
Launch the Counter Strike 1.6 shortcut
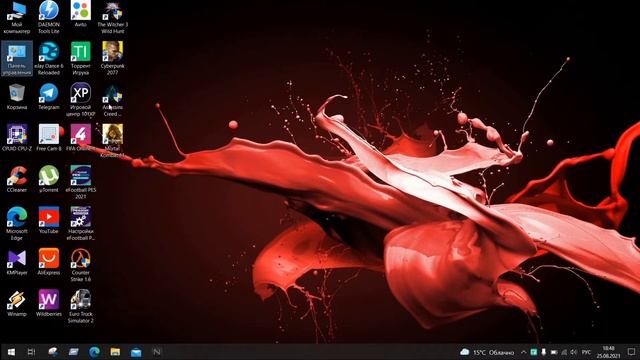[x=80, y=265]
